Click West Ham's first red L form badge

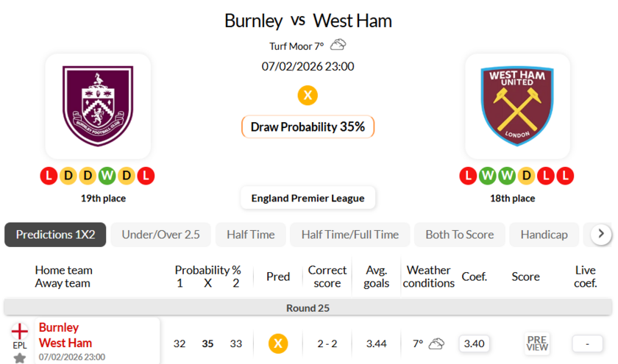468,176
